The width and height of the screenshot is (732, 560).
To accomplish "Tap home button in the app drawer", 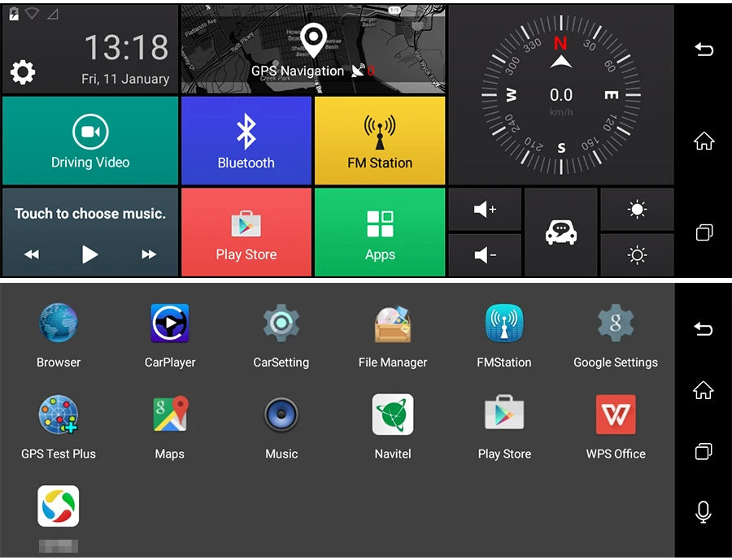I will [703, 389].
